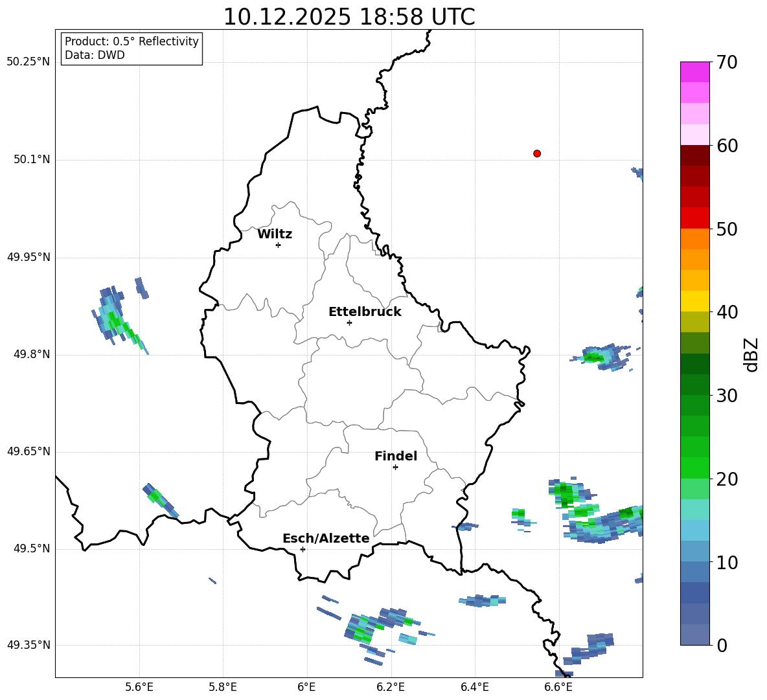Click the dBZ colorbar axis label
The height and width of the screenshot is (700, 767).
coord(752,354)
